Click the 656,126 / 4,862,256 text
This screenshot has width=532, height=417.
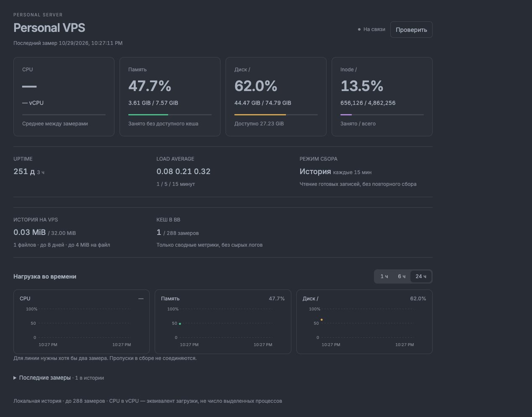[x=368, y=103]
